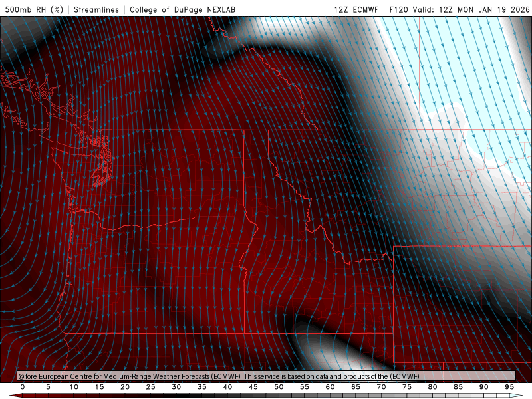Select the '50' label on the legend

click(279, 387)
